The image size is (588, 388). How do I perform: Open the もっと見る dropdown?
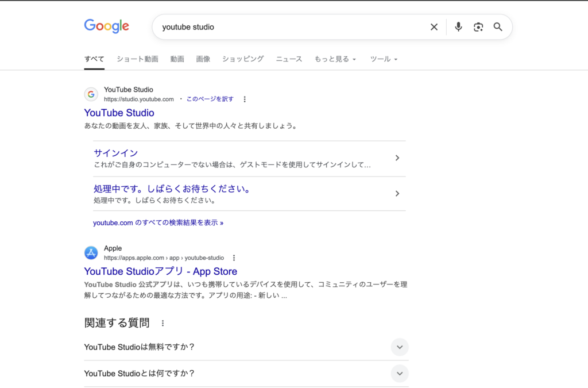point(335,59)
